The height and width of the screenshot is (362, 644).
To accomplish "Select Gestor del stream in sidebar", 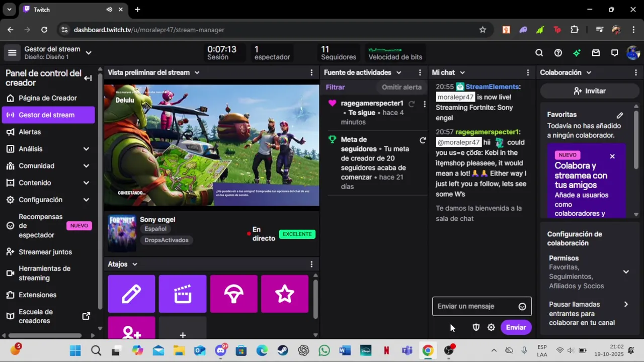I will (48, 115).
